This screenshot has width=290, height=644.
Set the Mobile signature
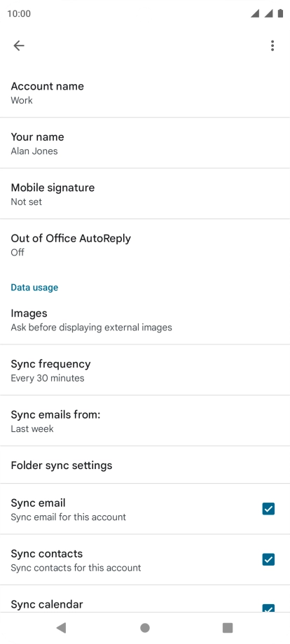point(145,193)
